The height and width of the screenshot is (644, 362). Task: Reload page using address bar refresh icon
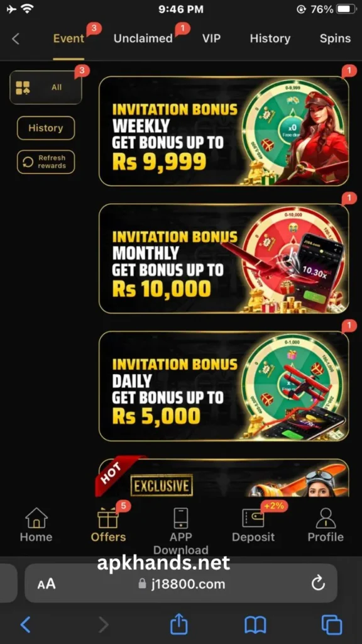(318, 583)
